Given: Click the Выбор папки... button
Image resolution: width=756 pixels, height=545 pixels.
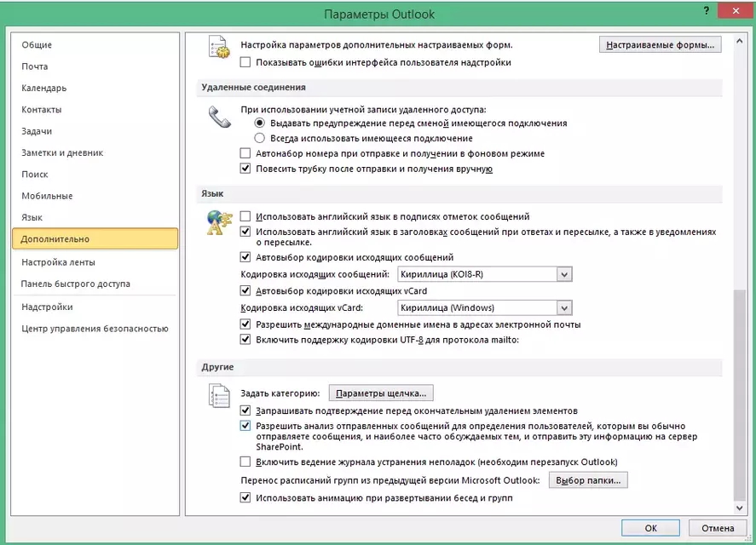Looking at the screenshot, I should (x=588, y=480).
